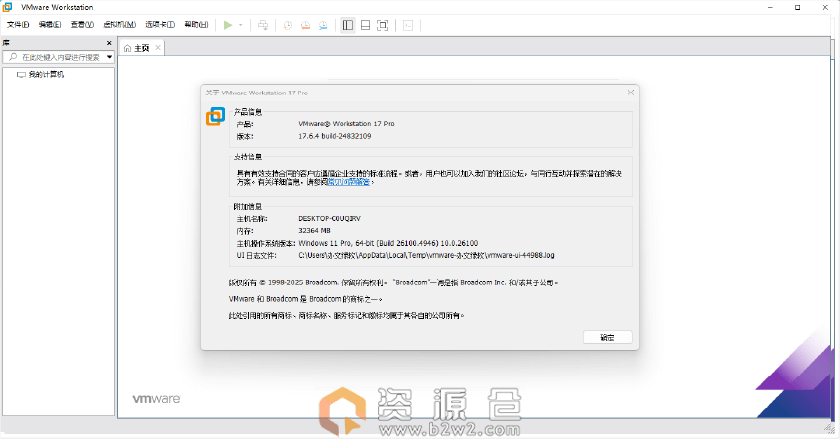This screenshot has height=439, width=840.
Task: Click the green power on play button
Action: [228, 24]
